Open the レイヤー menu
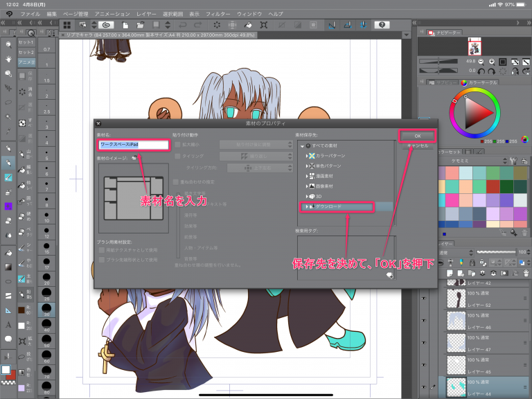Image resolution: width=532 pixels, height=399 pixels. 146,14
